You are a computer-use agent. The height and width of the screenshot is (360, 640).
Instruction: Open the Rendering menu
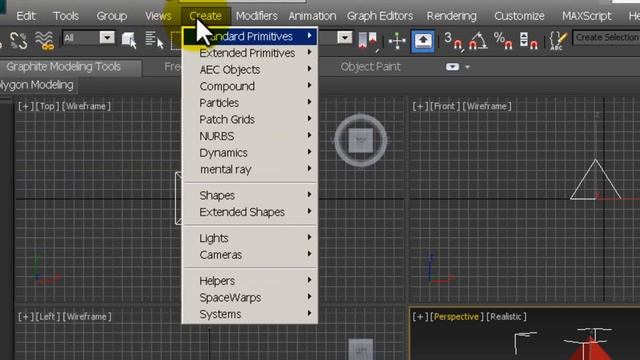click(x=451, y=16)
